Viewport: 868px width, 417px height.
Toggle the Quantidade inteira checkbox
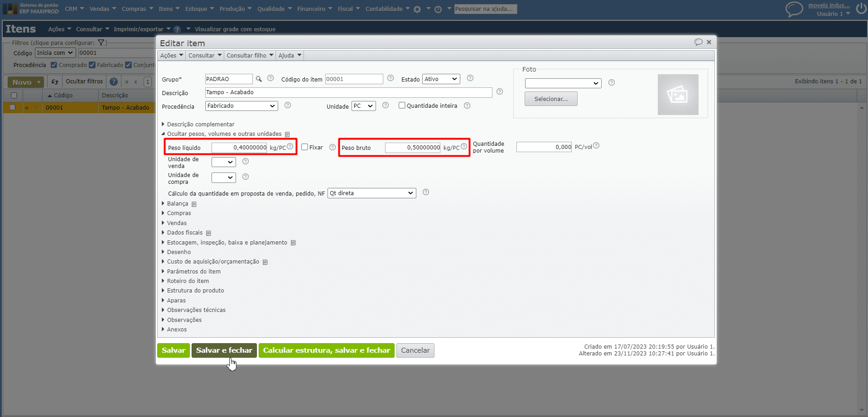click(x=402, y=105)
